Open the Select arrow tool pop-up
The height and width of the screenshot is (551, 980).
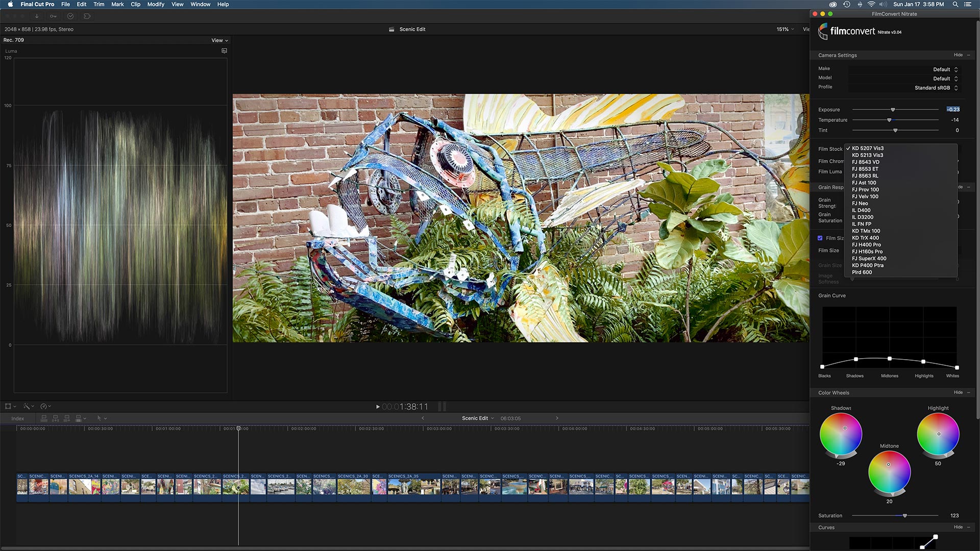point(102,418)
